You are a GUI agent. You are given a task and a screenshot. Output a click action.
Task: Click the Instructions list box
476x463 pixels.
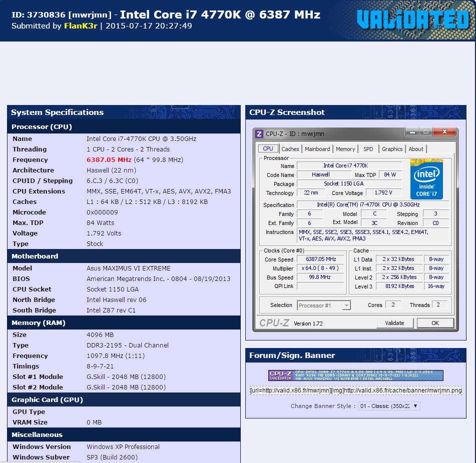click(372, 235)
